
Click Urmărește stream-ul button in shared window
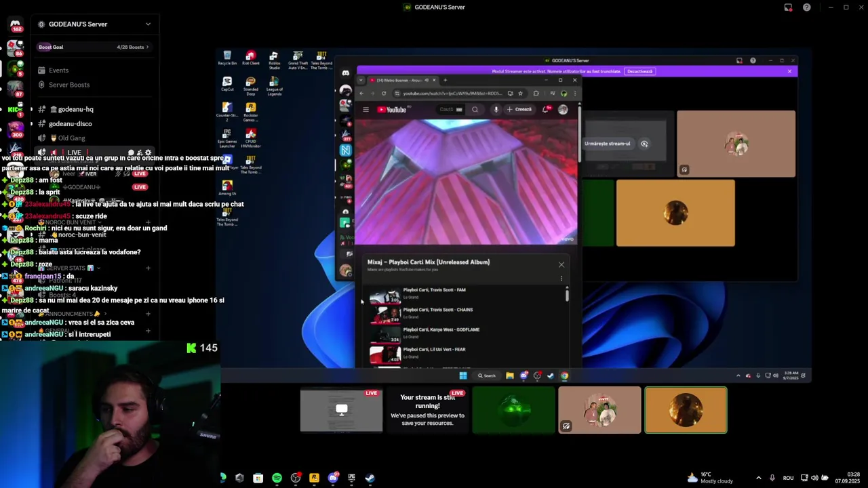pos(608,144)
